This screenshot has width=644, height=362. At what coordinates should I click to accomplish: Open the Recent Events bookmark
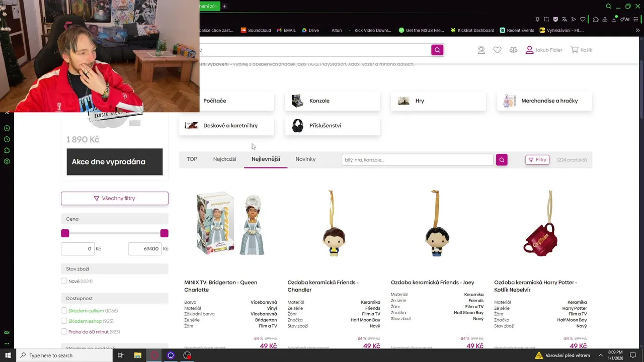(x=517, y=30)
